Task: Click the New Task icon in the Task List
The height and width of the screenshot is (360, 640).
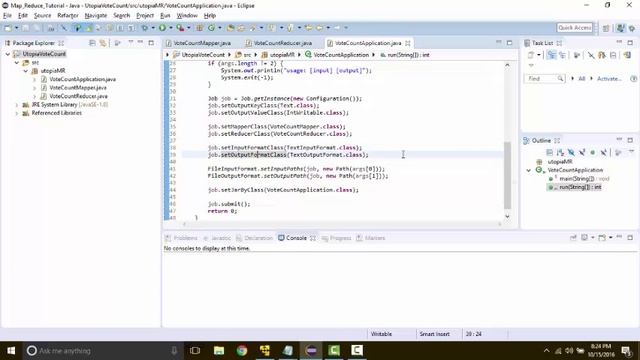Action: pos(531,55)
